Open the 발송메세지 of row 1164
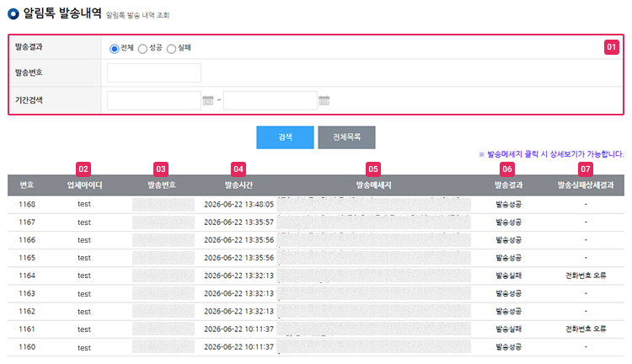The width and height of the screenshot is (632, 364). (x=373, y=276)
